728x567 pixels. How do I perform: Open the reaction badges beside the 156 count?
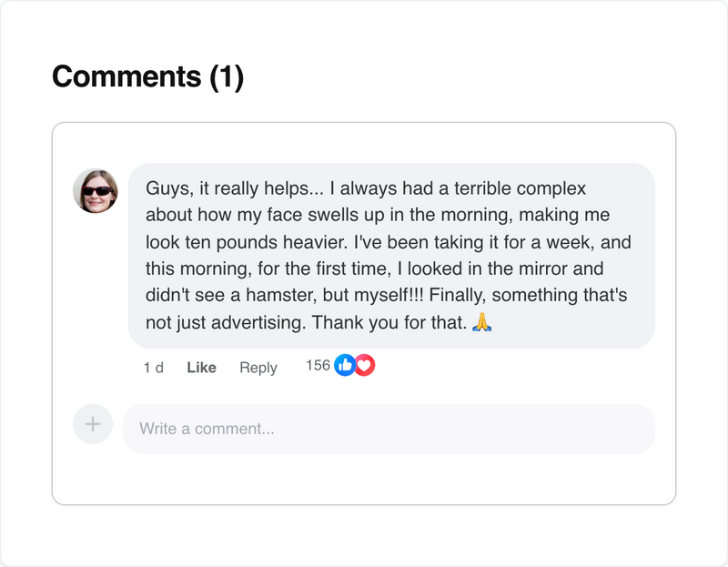coord(353,367)
